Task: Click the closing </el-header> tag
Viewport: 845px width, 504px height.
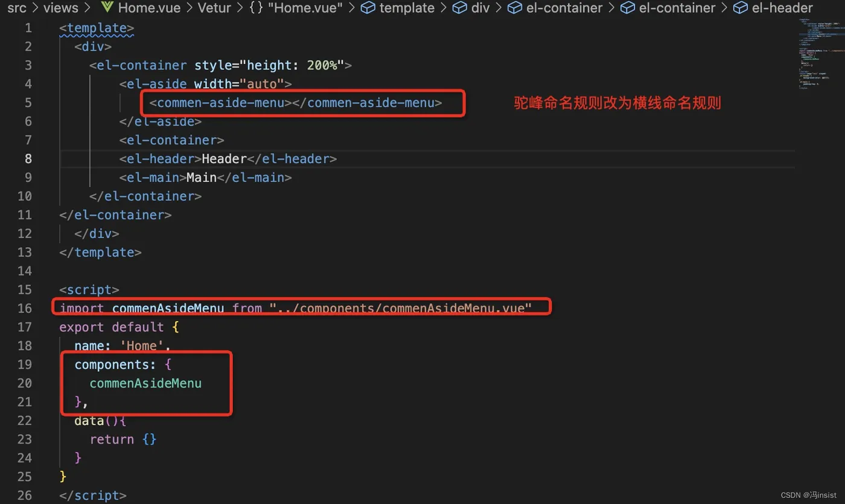Action: click(292, 159)
